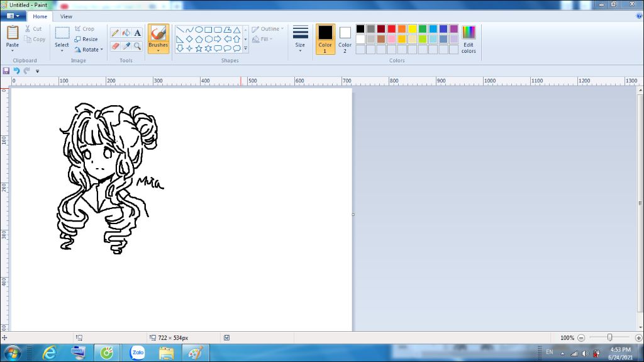644x362 pixels.
Task: Choose the Curve shape
Action: pyautogui.click(x=189, y=30)
